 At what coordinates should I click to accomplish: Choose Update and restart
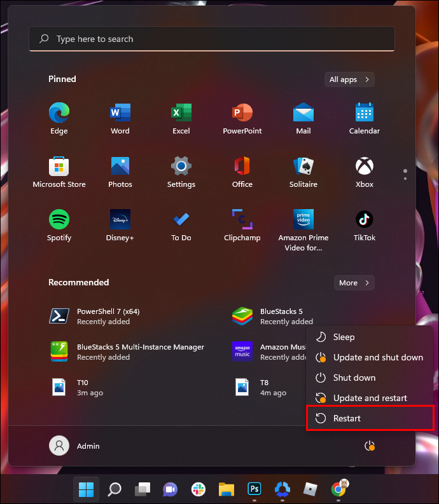click(370, 398)
